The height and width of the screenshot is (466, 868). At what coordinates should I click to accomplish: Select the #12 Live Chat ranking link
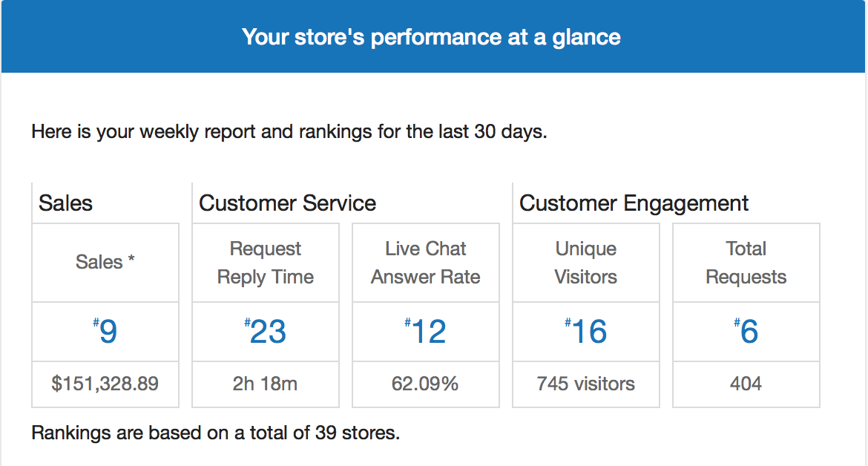pyautogui.click(x=426, y=332)
